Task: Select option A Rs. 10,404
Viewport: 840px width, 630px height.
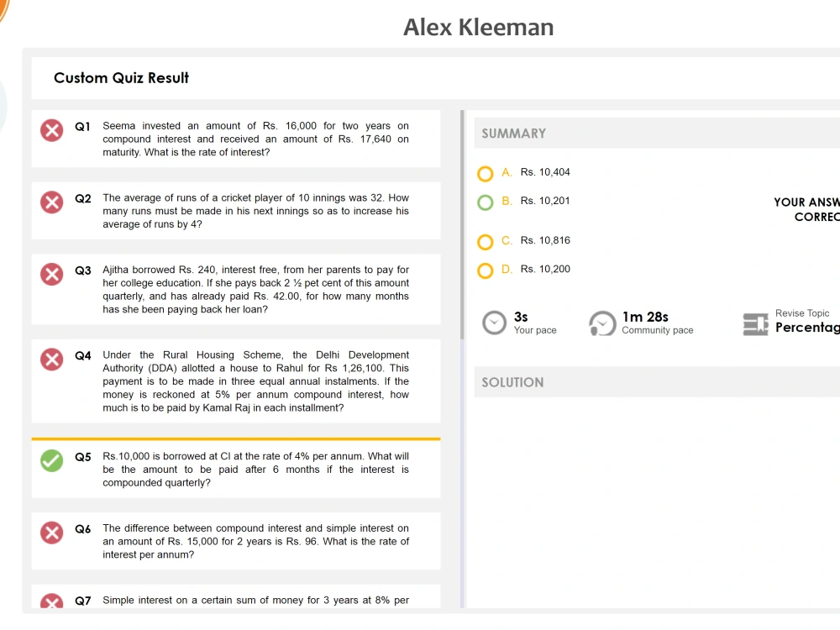Action: tap(486, 174)
